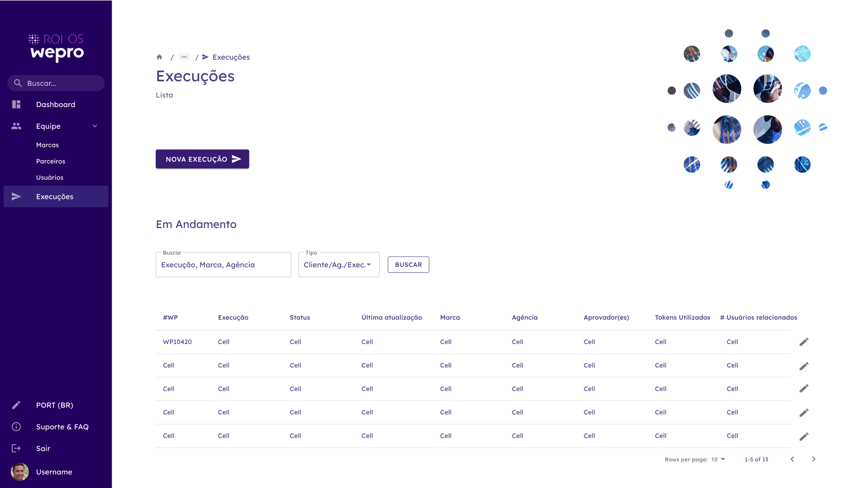The image size is (868, 488).
Task: Click the edit pencil in second table row
Action: [x=804, y=366]
